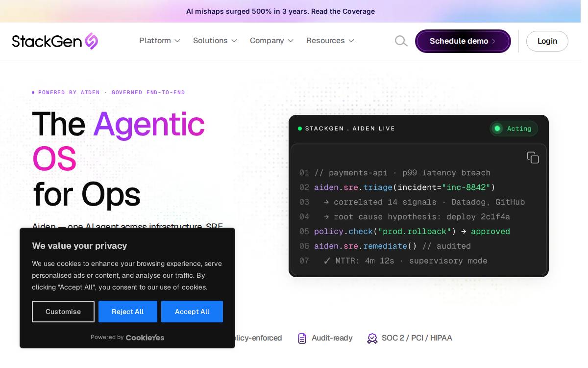This screenshot has width=588, height=368.
Task: Click the 'aiden.sre.remediate()' code line
Action: [392, 246]
